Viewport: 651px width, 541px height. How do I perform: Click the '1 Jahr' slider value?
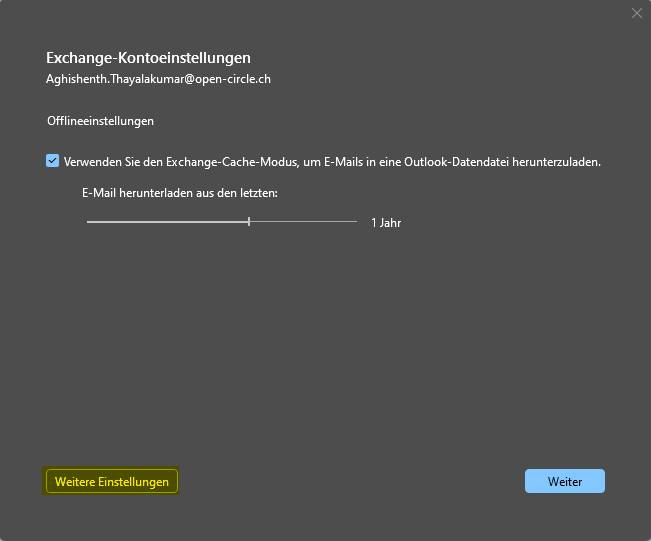(386, 223)
